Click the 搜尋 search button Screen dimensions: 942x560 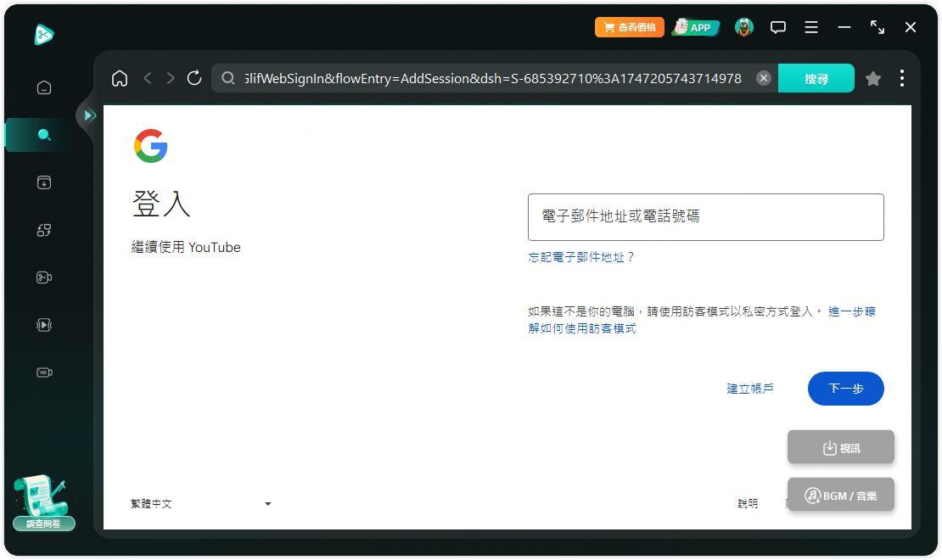[x=816, y=78]
